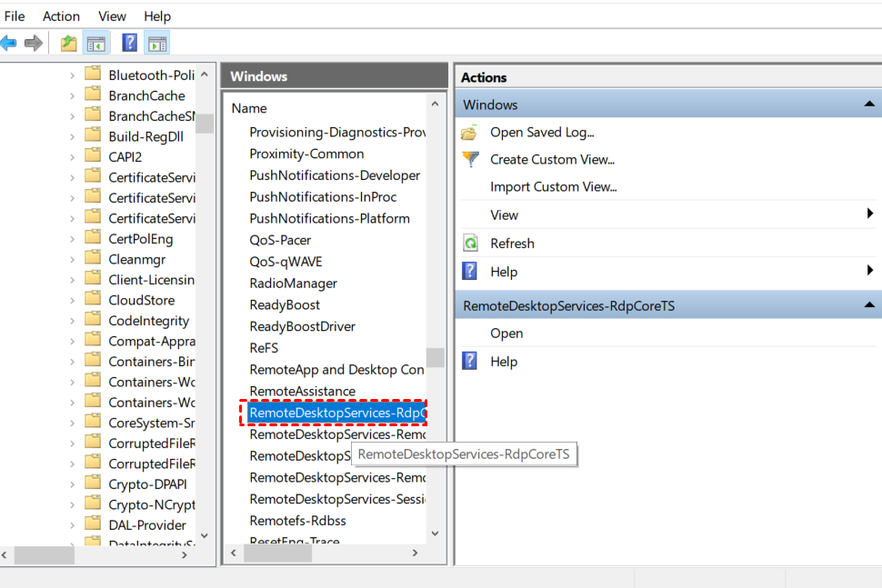
Task: Click the blue Help icon in the toolbar
Action: 129,43
